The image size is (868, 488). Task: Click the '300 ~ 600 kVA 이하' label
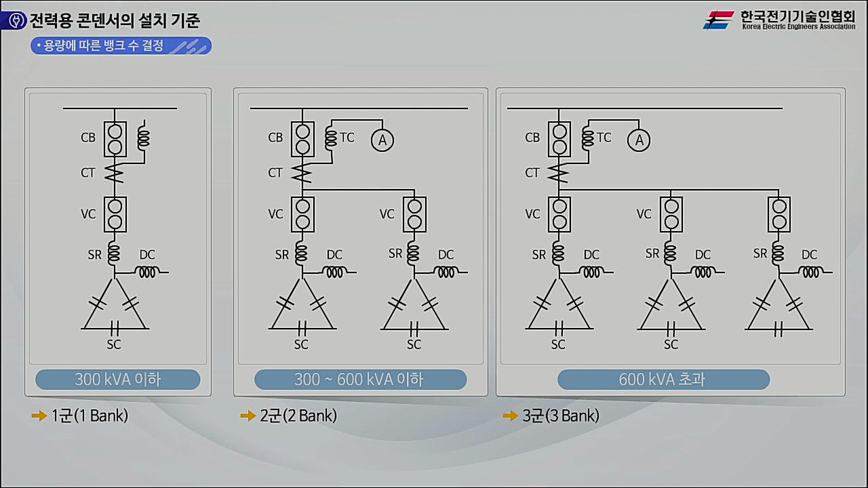pyautogui.click(x=360, y=380)
